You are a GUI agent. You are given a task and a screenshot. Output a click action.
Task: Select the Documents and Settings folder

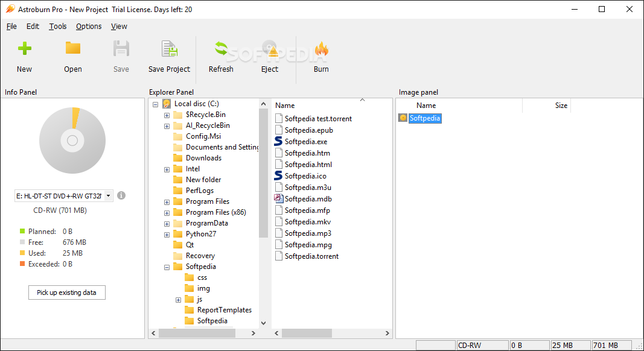coord(222,147)
